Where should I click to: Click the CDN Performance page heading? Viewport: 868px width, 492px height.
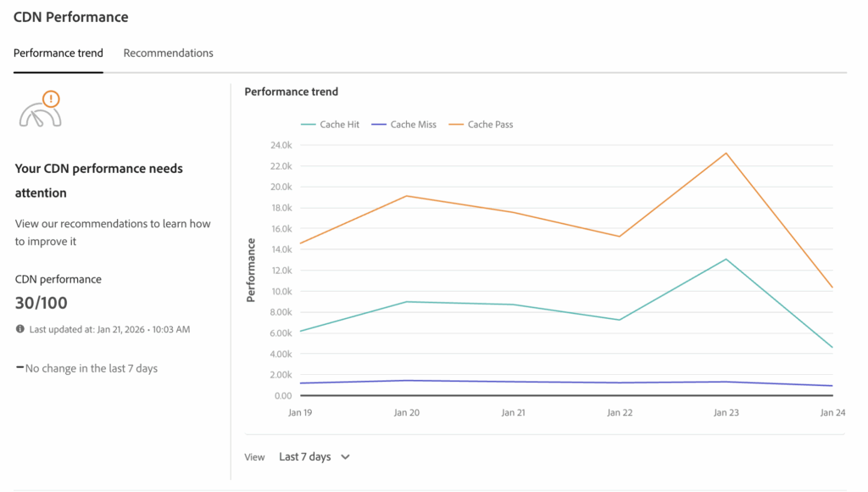tap(71, 17)
